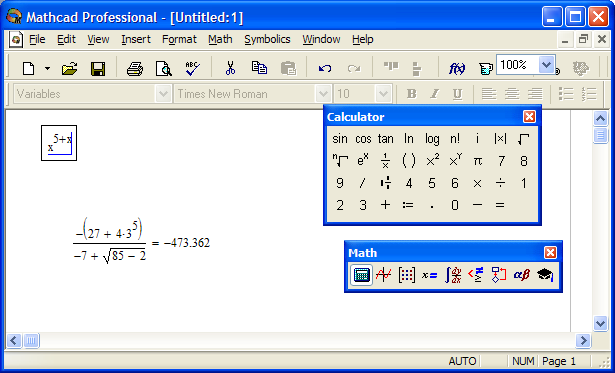Run spell check ABC icon

[x=192, y=69]
